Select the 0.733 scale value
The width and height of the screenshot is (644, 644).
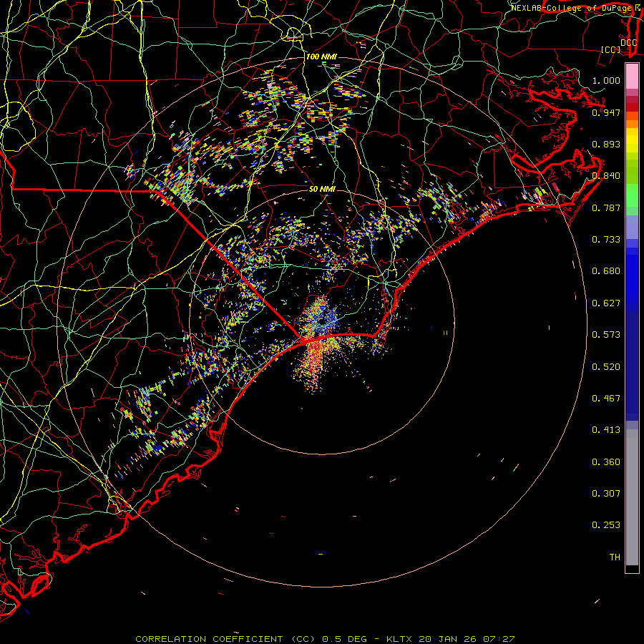click(606, 239)
